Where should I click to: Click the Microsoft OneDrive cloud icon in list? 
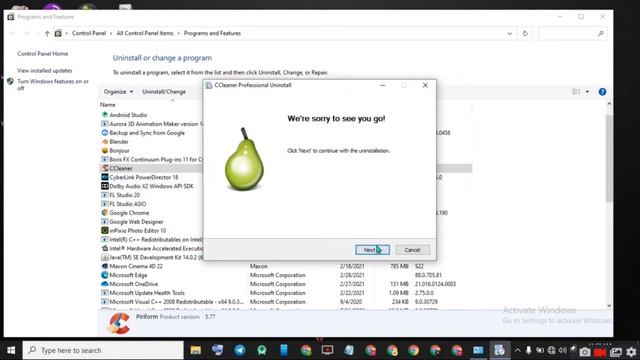click(104, 284)
